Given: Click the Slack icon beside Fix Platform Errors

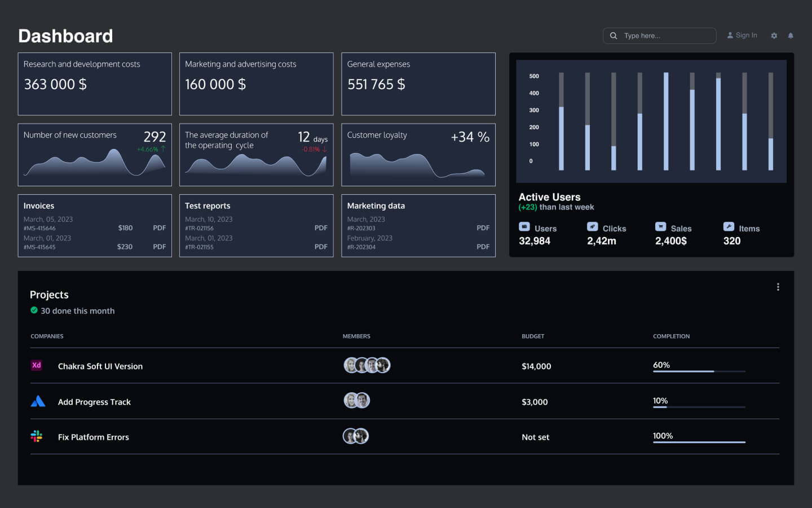Looking at the screenshot, I should click(37, 436).
